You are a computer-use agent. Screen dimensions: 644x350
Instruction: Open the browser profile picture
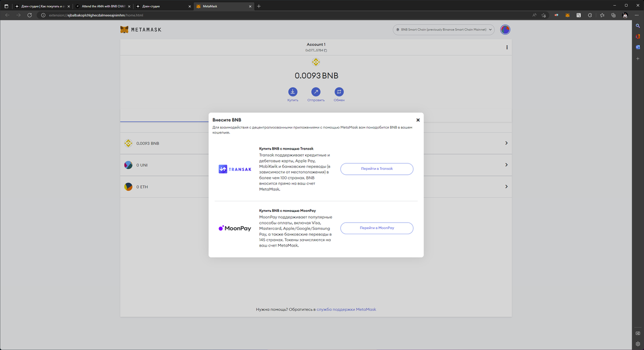pyautogui.click(x=625, y=15)
